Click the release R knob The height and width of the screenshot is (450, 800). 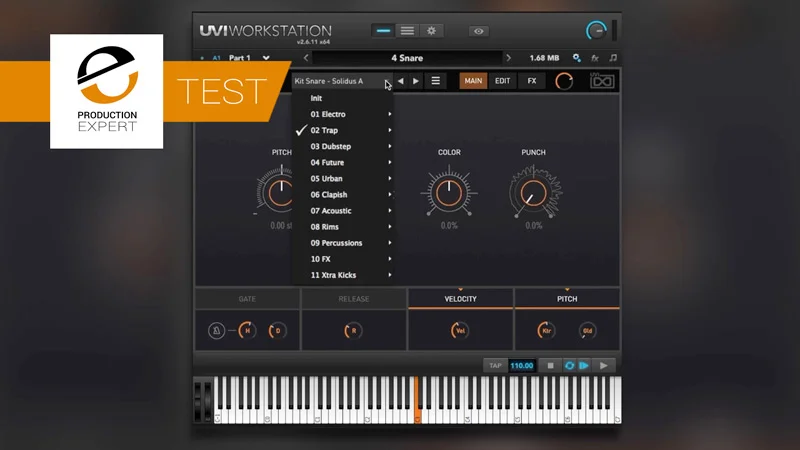pyautogui.click(x=353, y=331)
